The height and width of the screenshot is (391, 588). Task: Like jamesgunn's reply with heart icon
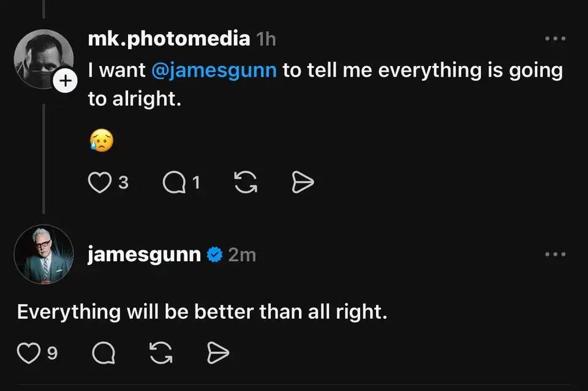(x=28, y=352)
